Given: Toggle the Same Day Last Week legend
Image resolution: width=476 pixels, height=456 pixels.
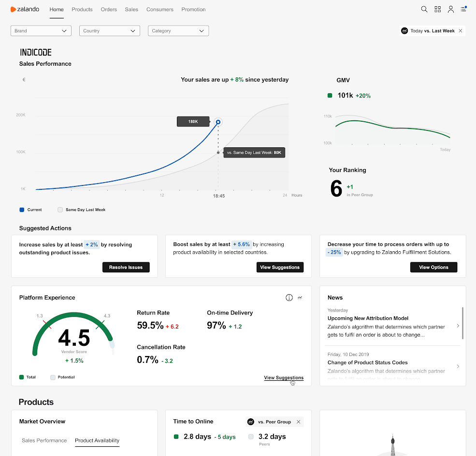Looking at the screenshot, I should [x=60, y=210].
